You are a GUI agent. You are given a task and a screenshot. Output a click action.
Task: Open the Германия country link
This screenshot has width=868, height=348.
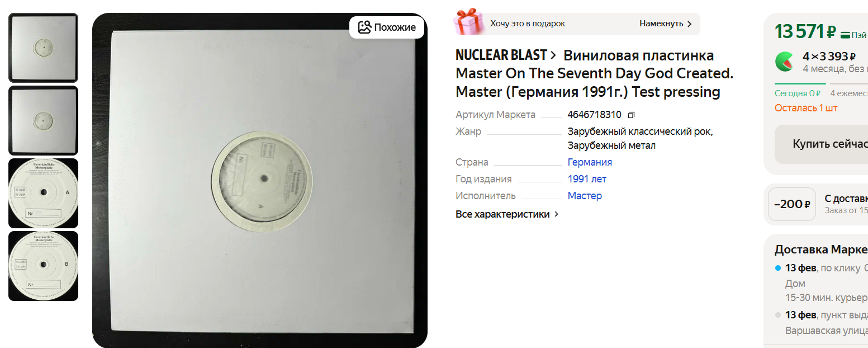coord(590,162)
